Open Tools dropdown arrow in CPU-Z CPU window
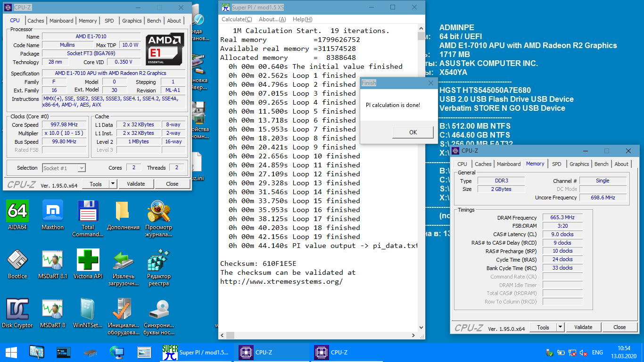This screenshot has width=644, height=362. pos(113,184)
